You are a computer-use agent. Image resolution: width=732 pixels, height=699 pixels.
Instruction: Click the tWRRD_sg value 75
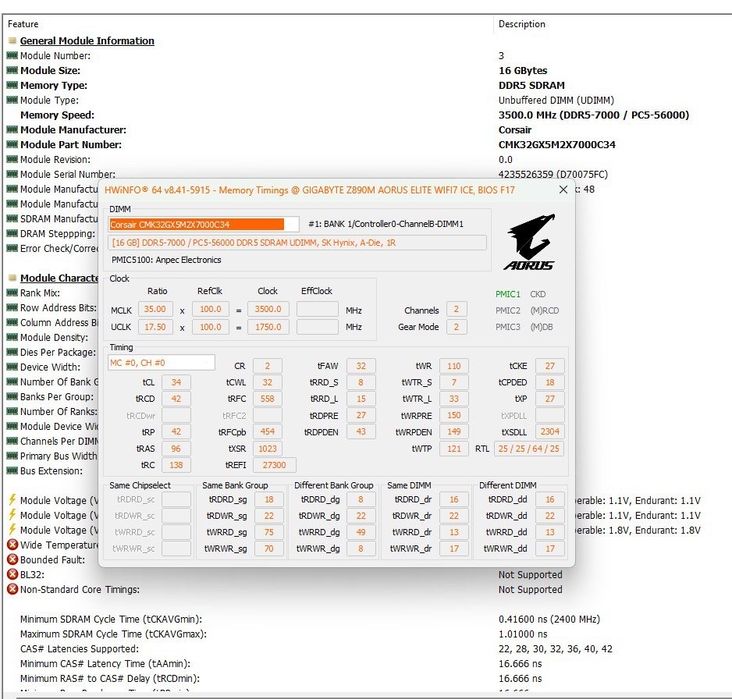(269, 532)
